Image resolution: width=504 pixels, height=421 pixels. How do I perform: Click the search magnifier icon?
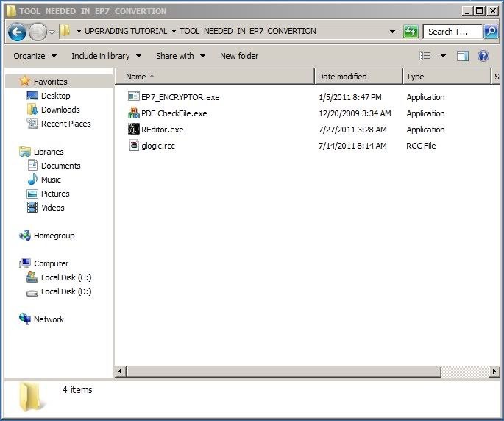[490, 32]
